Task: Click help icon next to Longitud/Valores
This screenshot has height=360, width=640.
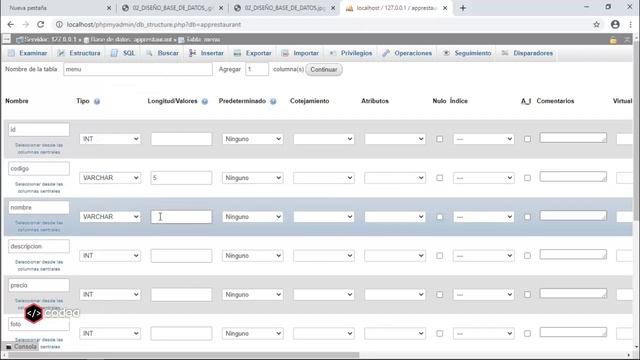Action: click(205, 101)
